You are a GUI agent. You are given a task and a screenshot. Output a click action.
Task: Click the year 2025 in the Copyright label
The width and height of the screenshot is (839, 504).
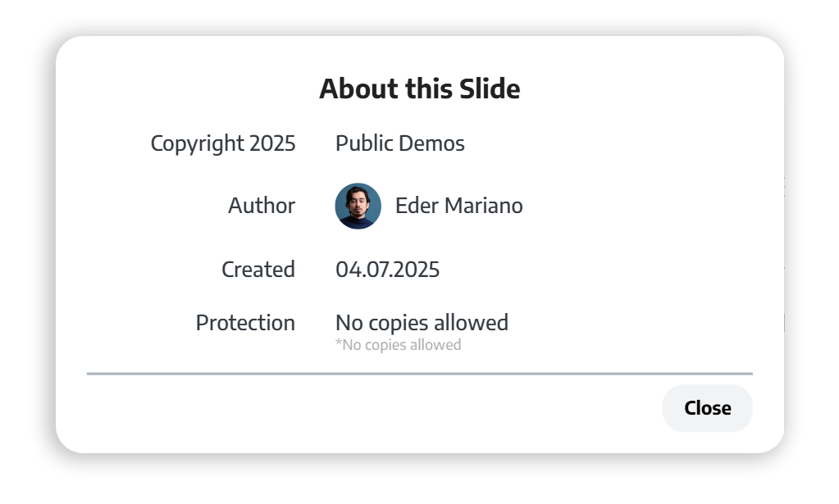pyautogui.click(x=272, y=143)
